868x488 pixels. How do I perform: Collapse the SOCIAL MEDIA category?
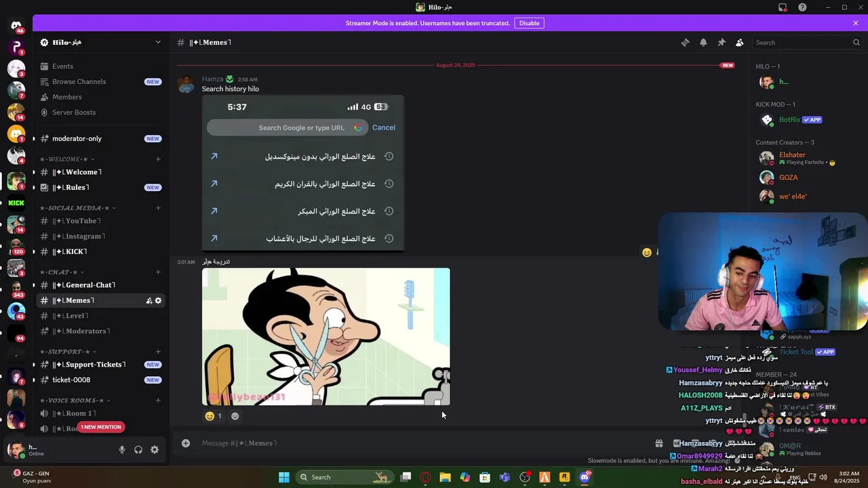pos(77,208)
